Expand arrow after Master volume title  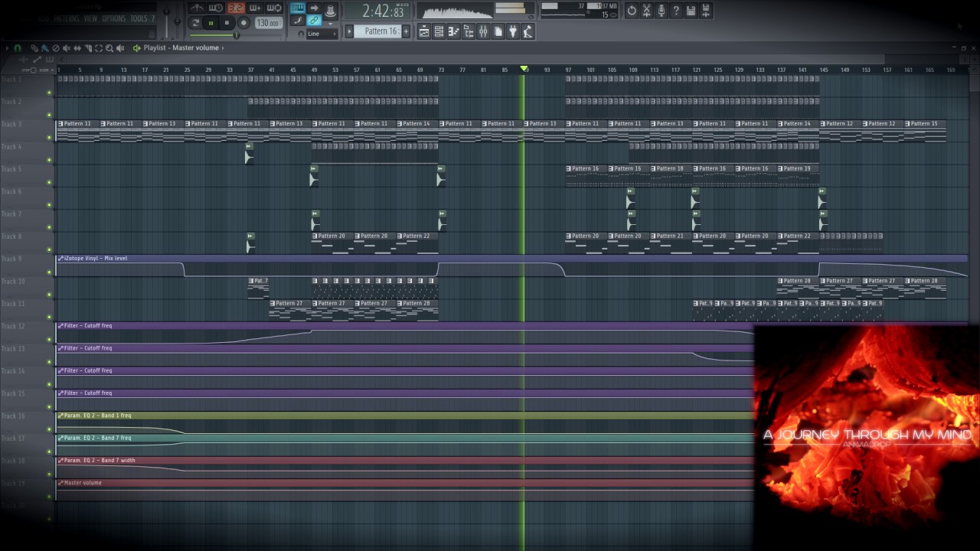[x=223, y=47]
